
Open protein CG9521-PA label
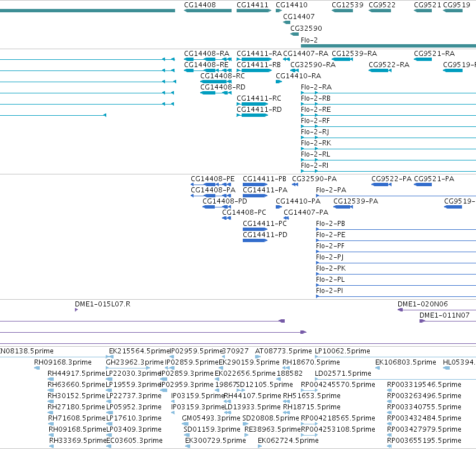tap(434, 179)
